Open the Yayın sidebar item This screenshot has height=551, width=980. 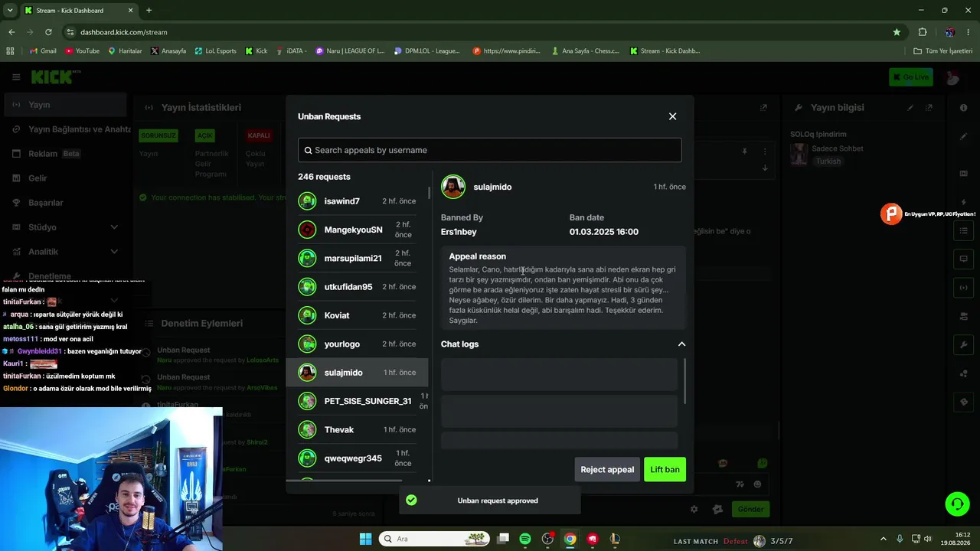(x=64, y=105)
